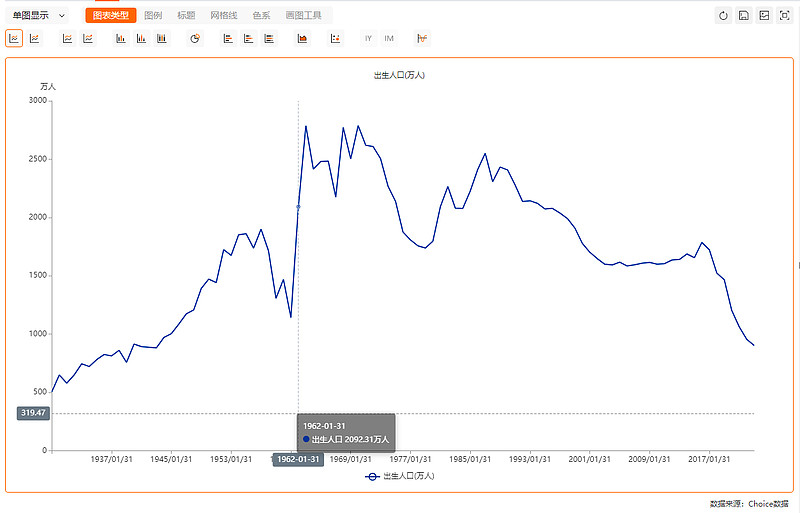The width and height of the screenshot is (800, 513).
Task: Click the 2009/01/31 x-axis label
Action: pyautogui.click(x=649, y=459)
